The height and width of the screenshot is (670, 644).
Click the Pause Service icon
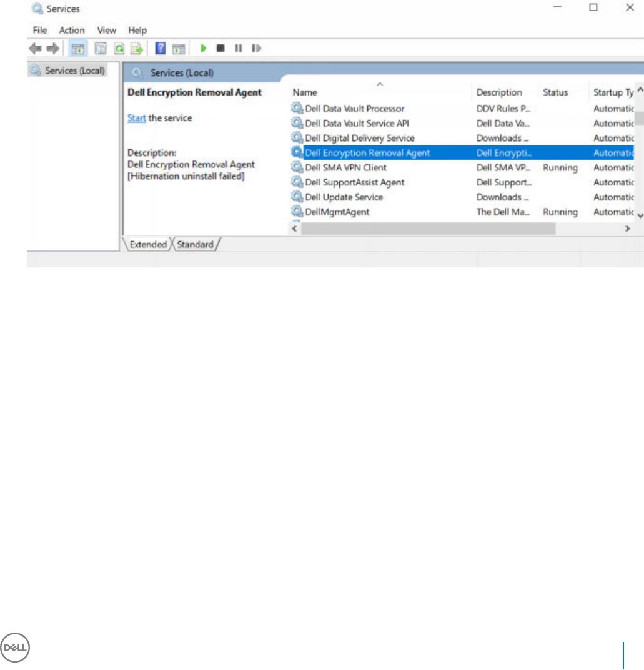239,48
